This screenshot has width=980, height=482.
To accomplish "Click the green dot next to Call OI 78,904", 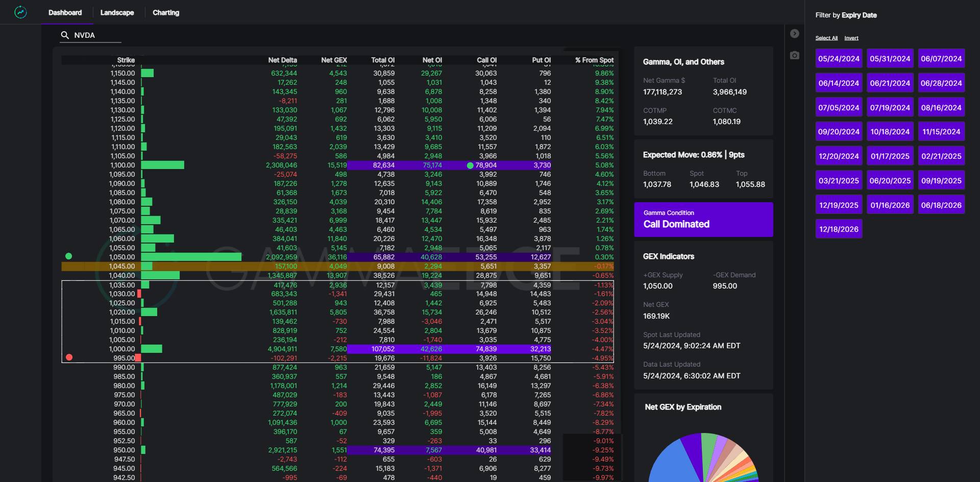I will [470, 165].
